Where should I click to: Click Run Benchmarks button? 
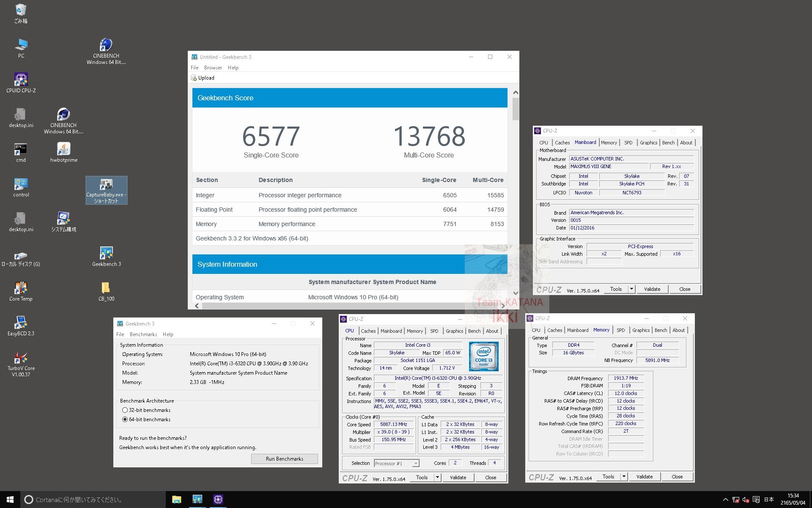tap(285, 459)
